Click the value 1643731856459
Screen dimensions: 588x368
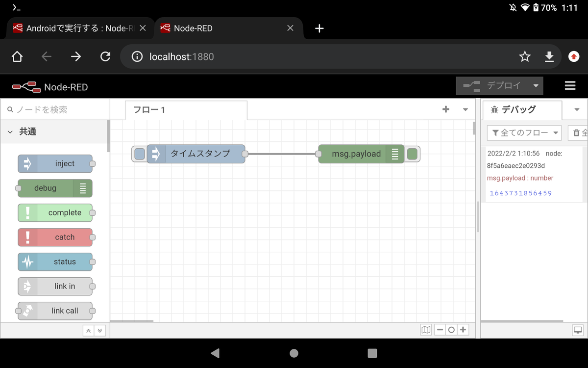tap(521, 193)
